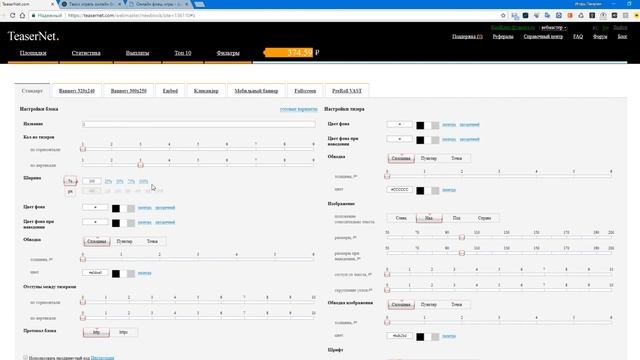640x360 pixels.
Task: Click teaser spacing по вертикали slider handle
Action: click(83, 317)
